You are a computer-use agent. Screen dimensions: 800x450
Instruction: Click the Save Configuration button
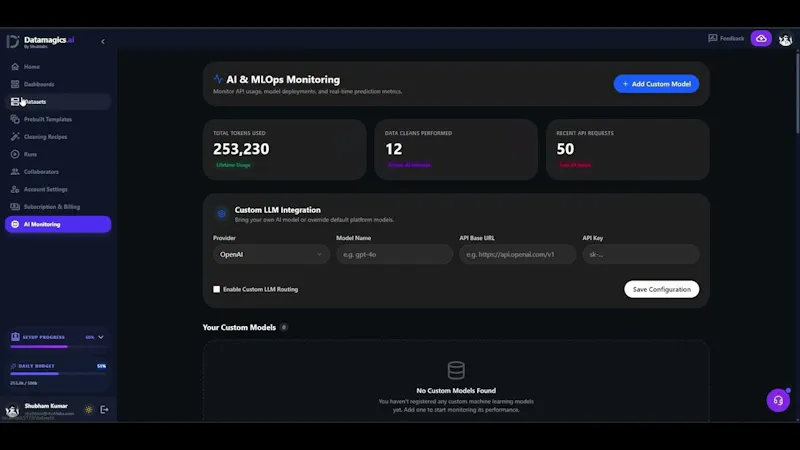(661, 289)
